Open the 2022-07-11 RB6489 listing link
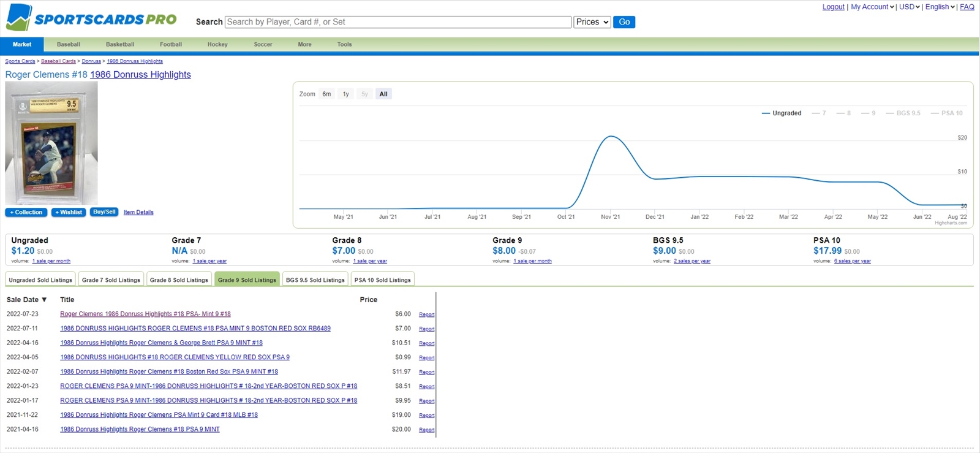The image size is (980, 453). 195,329
